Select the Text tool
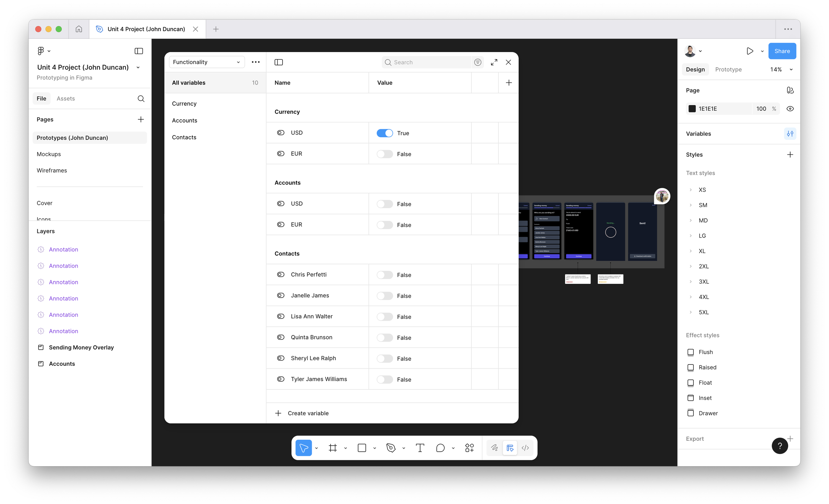This screenshot has height=504, width=829. (x=420, y=448)
